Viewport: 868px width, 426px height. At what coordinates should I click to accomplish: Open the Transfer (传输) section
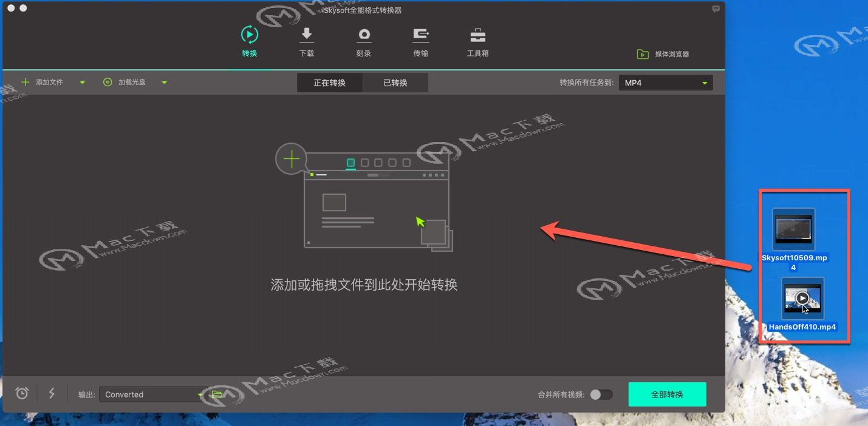pyautogui.click(x=421, y=41)
